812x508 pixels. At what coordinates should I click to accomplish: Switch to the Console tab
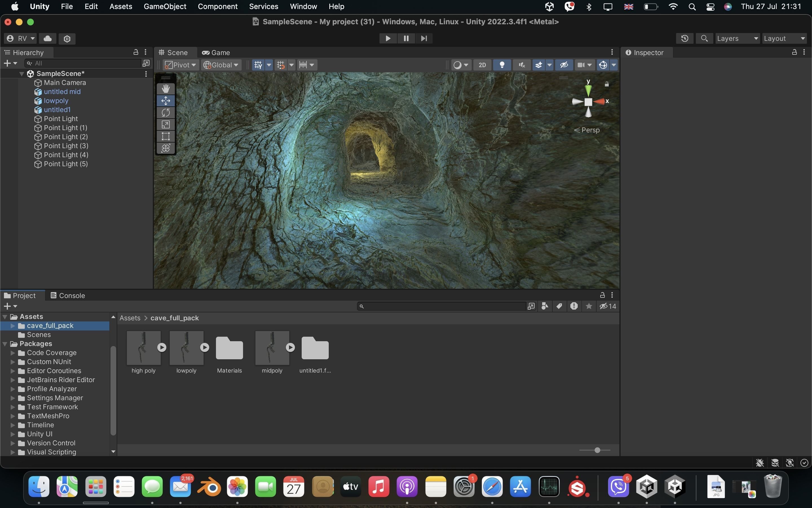point(67,295)
